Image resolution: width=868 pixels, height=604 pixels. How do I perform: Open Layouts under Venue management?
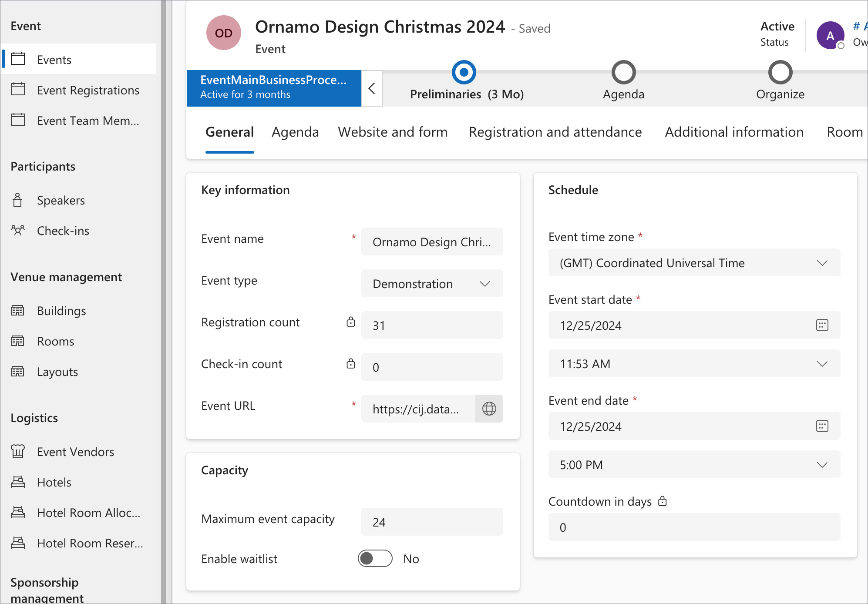(79, 372)
